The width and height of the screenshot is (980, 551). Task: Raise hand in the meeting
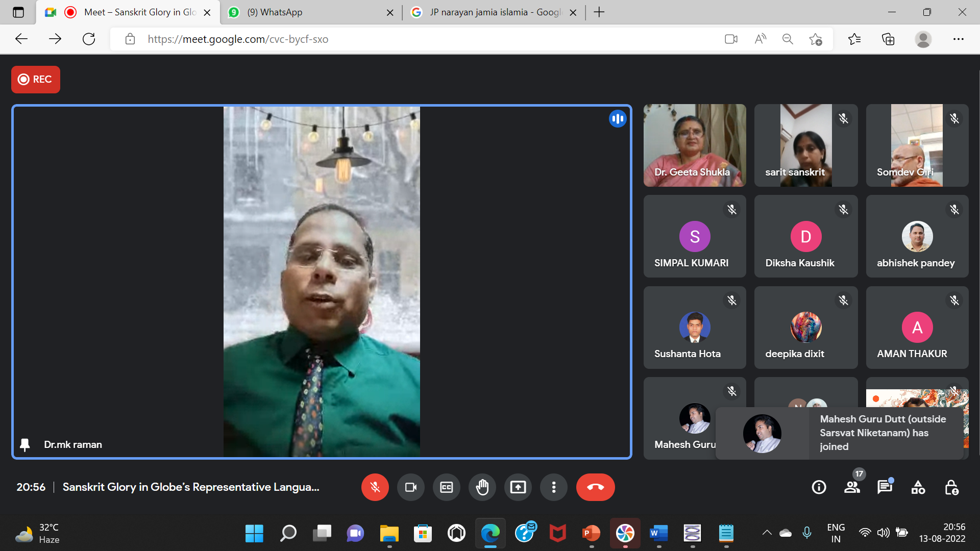[x=482, y=487]
